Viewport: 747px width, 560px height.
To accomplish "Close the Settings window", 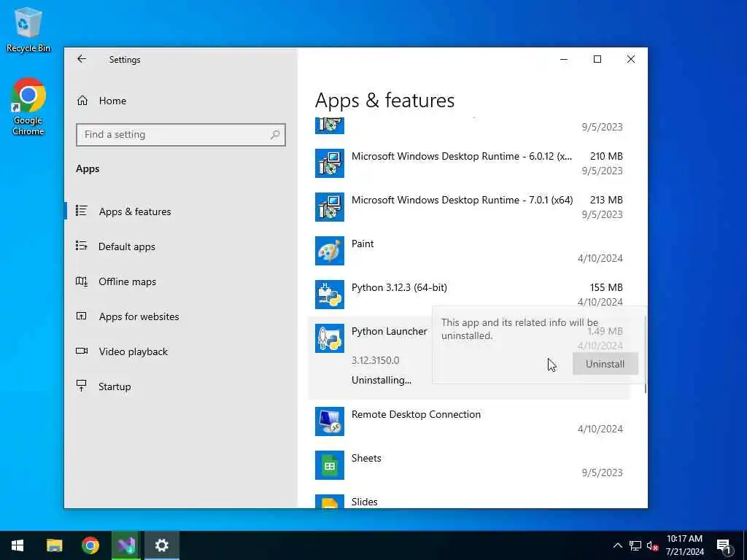I will tap(631, 59).
